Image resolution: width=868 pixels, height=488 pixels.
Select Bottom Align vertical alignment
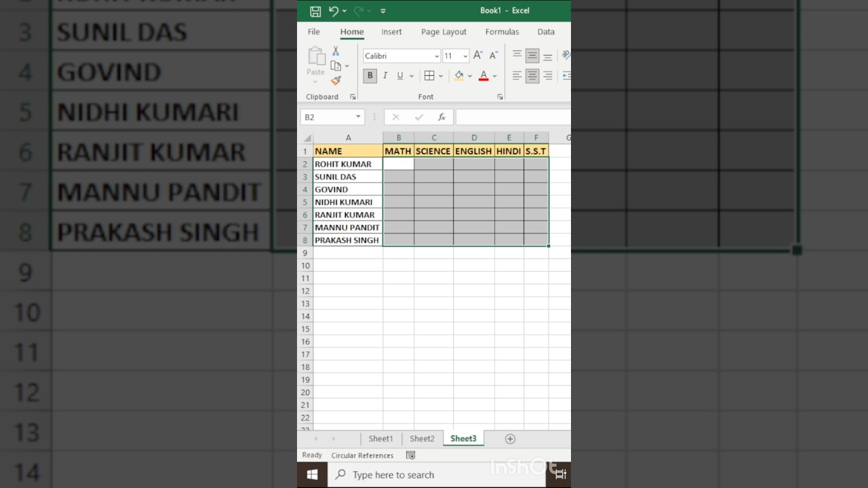(547, 56)
